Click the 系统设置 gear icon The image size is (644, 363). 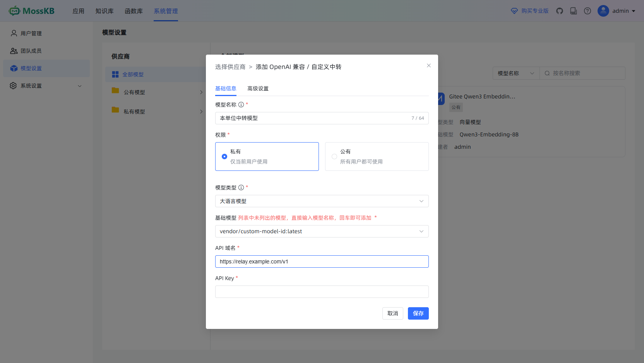pyautogui.click(x=13, y=86)
